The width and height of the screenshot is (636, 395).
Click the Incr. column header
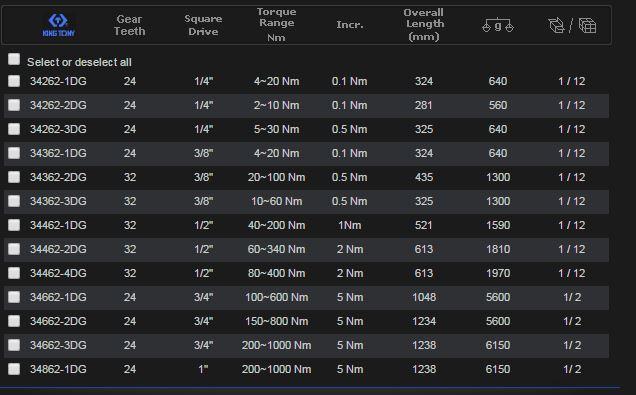coord(350,25)
